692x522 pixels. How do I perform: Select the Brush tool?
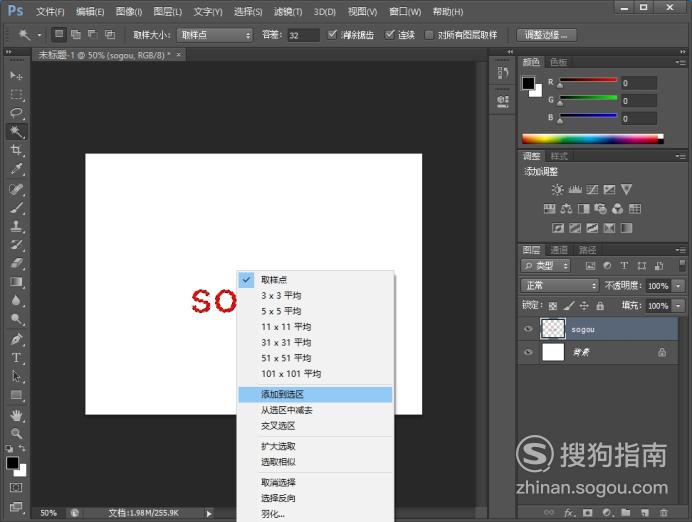(x=16, y=208)
